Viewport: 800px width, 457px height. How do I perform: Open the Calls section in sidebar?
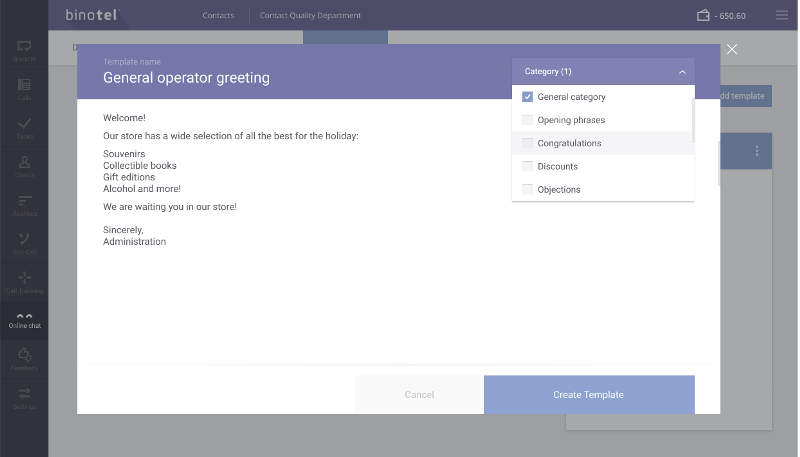(24, 89)
